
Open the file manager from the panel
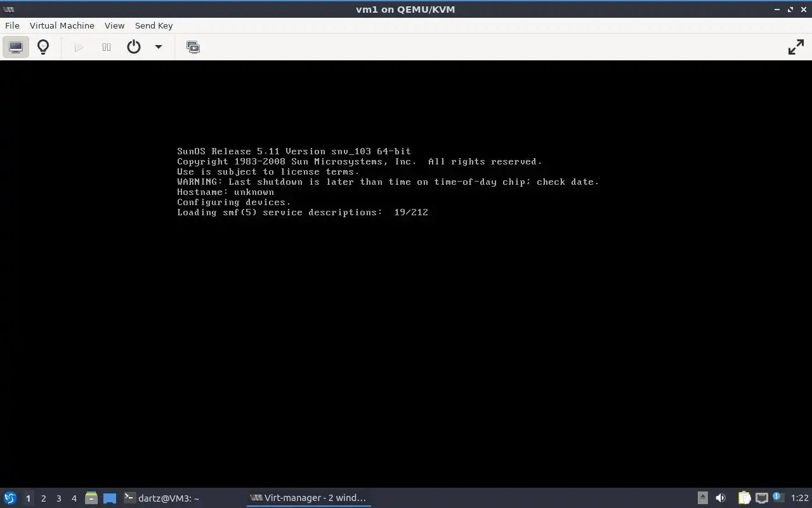click(91, 498)
